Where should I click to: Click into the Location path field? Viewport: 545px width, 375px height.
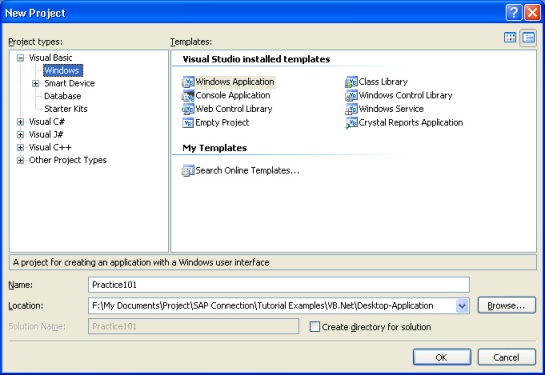[x=272, y=306]
